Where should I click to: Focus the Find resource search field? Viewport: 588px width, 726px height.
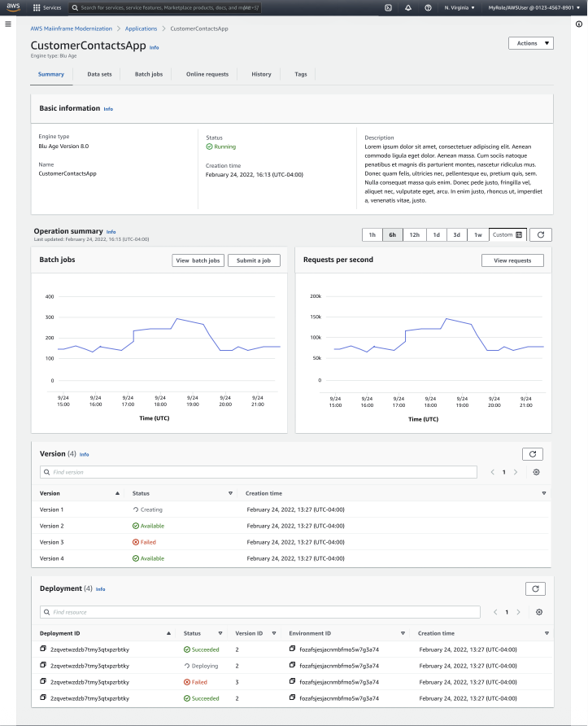(260, 612)
